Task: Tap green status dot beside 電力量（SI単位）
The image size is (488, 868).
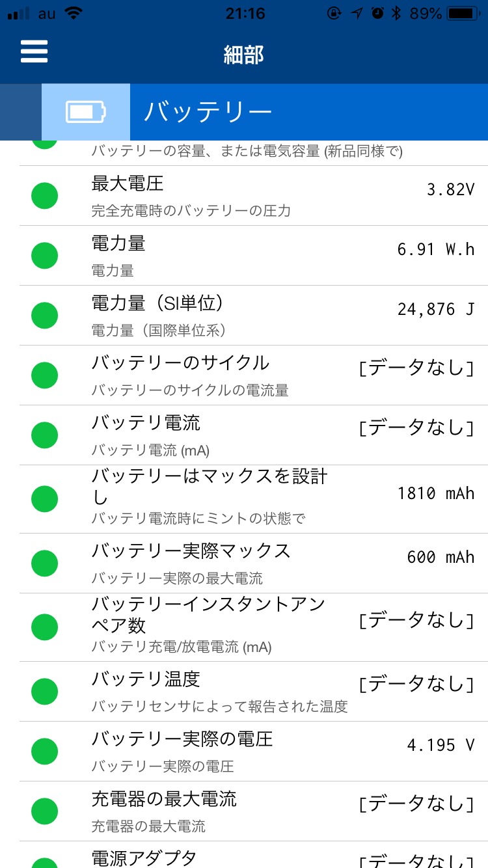Action: point(45,316)
